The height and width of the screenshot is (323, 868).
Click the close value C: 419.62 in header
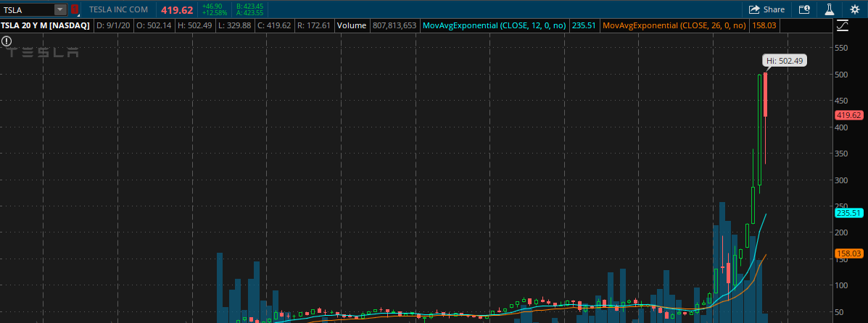[275, 25]
